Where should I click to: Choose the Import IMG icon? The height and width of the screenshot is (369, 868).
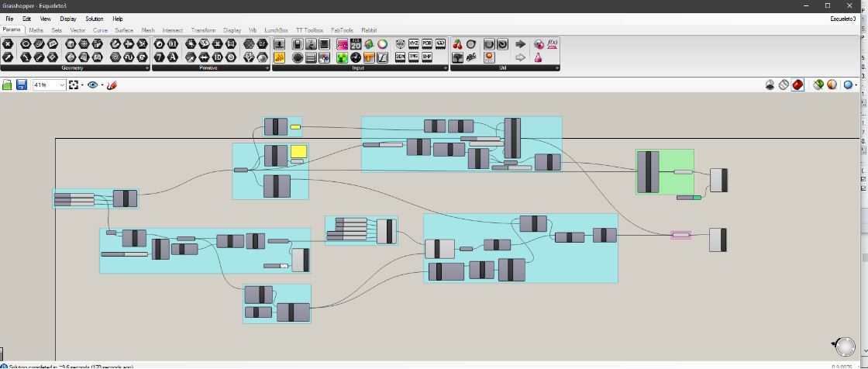[x=414, y=57]
